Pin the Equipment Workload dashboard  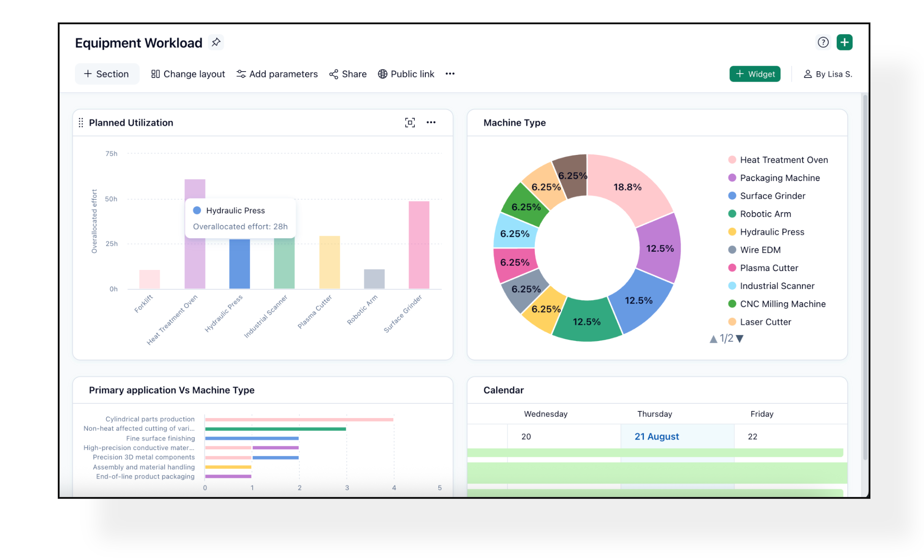[x=216, y=42]
